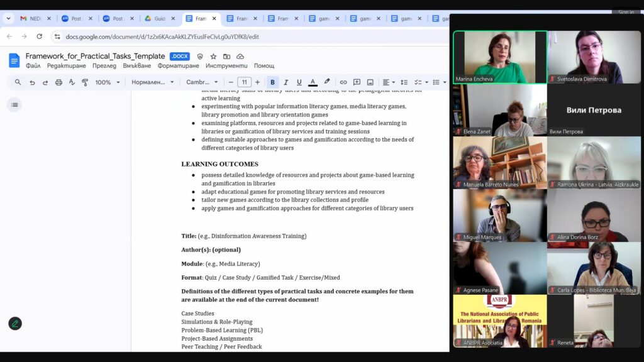Click the insert image icon
Screen dimensions: 644x362
[370, 82]
